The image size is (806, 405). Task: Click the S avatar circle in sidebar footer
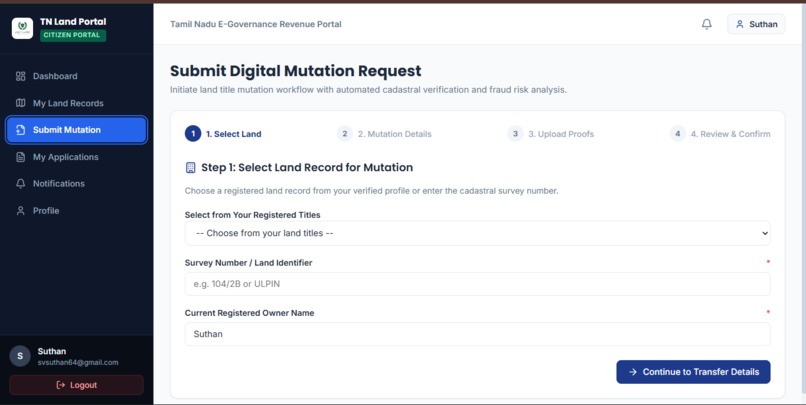[x=20, y=356]
